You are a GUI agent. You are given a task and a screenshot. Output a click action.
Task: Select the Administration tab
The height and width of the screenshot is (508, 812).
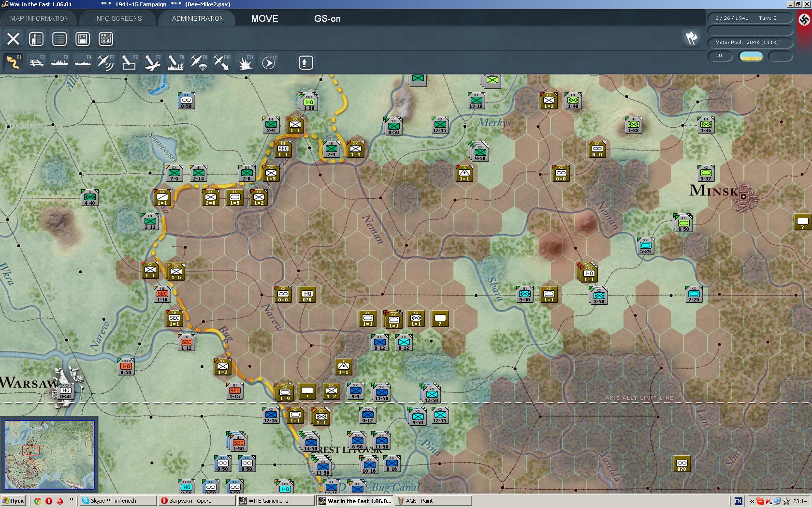[198, 18]
